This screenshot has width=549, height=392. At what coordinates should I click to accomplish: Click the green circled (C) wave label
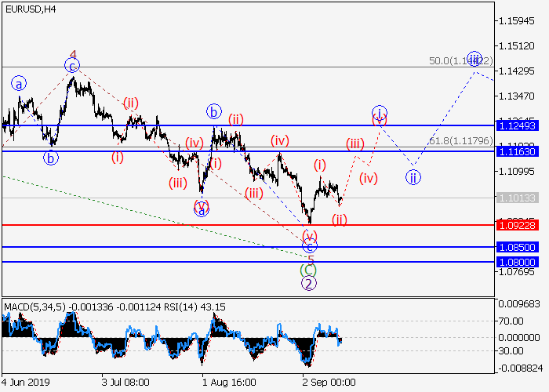click(x=309, y=270)
